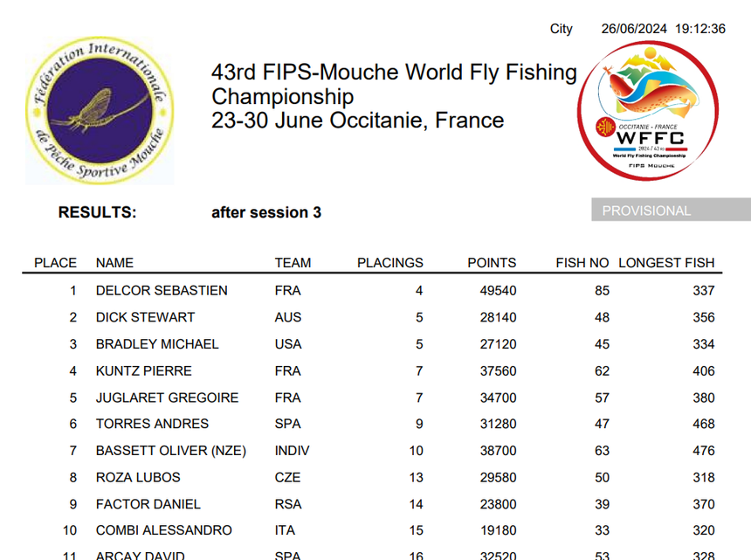Select the name DELCOR SEBASTIEN
This screenshot has height=560, width=751.
click(162, 291)
